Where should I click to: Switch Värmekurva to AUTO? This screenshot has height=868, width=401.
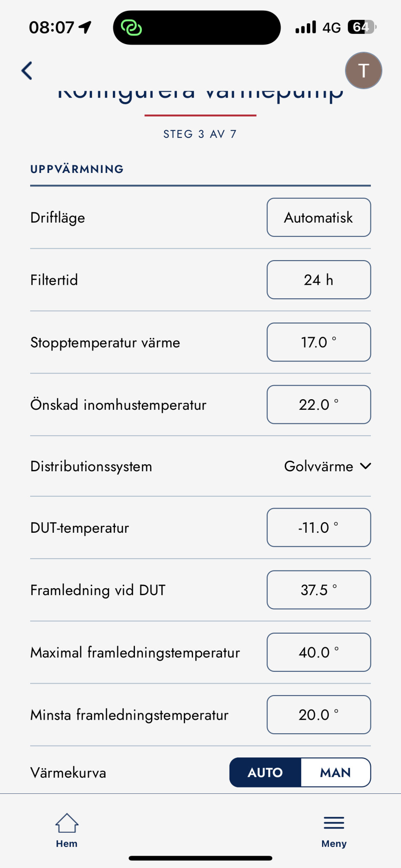click(265, 772)
